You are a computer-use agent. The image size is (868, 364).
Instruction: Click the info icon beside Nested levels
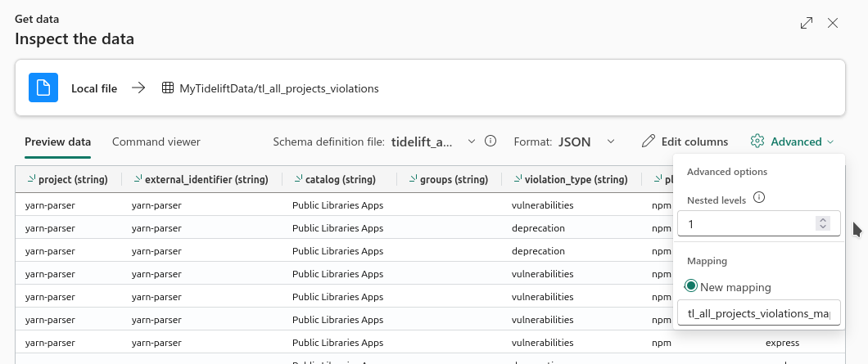tap(760, 197)
